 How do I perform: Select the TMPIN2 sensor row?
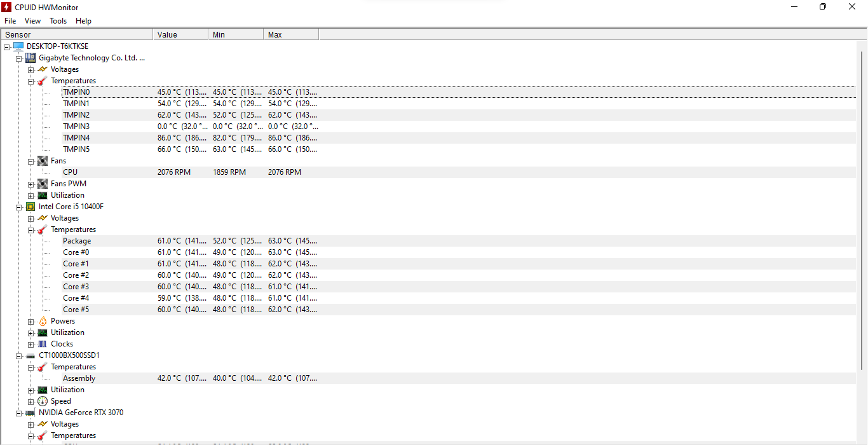click(x=459, y=115)
